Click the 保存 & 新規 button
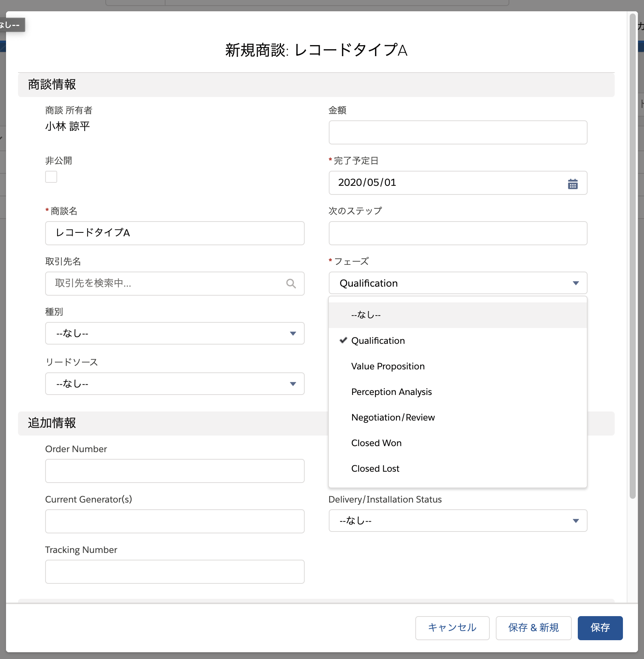This screenshot has width=644, height=659. pyautogui.click(x=533, y=628)
